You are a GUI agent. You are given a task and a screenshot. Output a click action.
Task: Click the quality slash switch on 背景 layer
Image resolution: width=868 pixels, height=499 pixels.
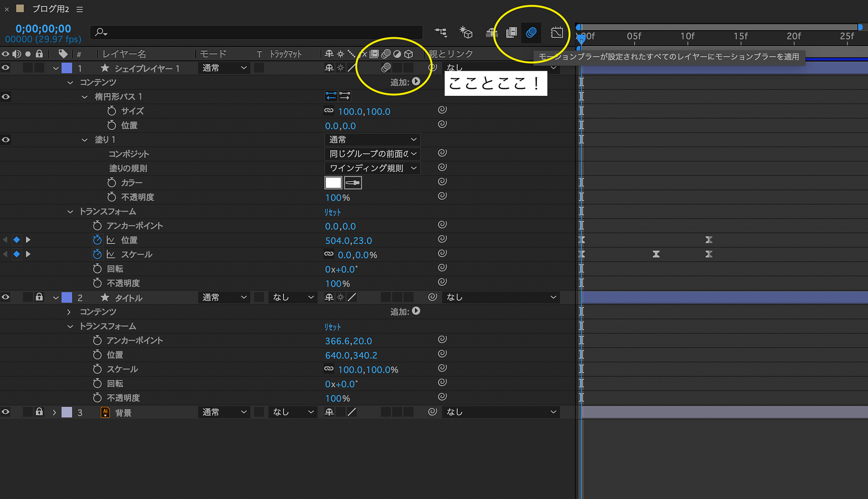pyautogui.click(x=352, y=412)
